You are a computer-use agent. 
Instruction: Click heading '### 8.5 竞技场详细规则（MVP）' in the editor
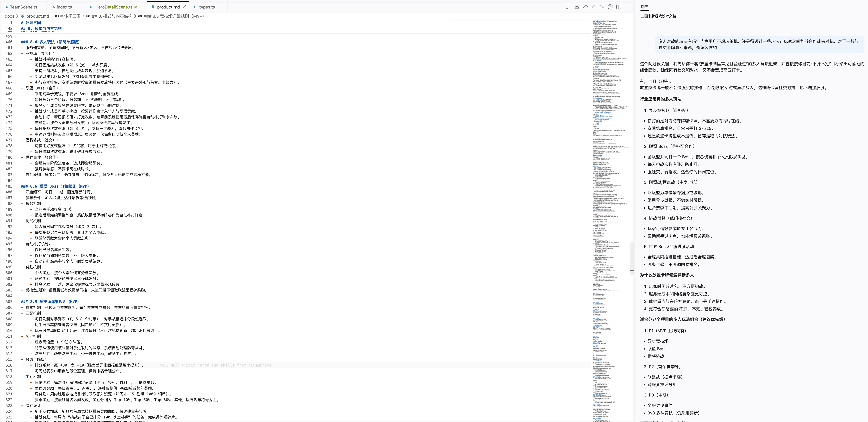tap(50, 302)
